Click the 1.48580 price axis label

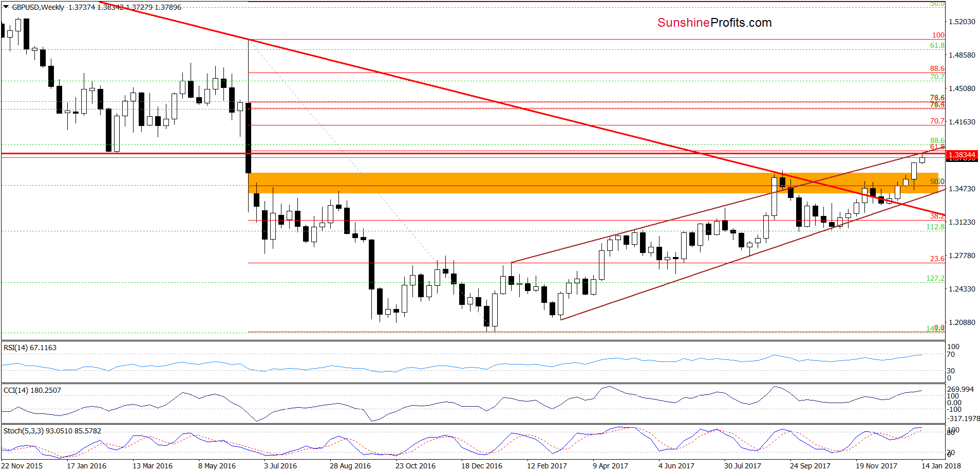point(962,55)
